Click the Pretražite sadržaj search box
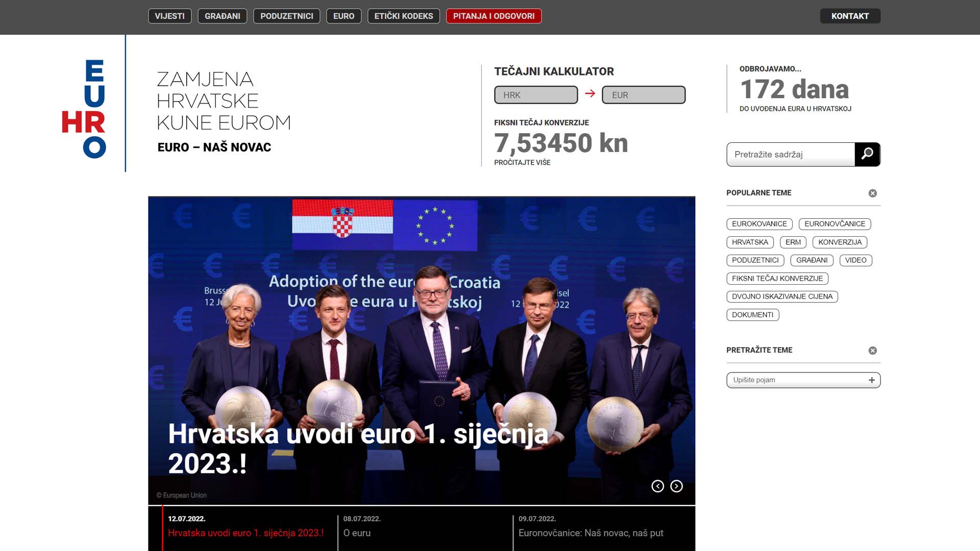Screen dimensions: 980x551 pos(790,155)
